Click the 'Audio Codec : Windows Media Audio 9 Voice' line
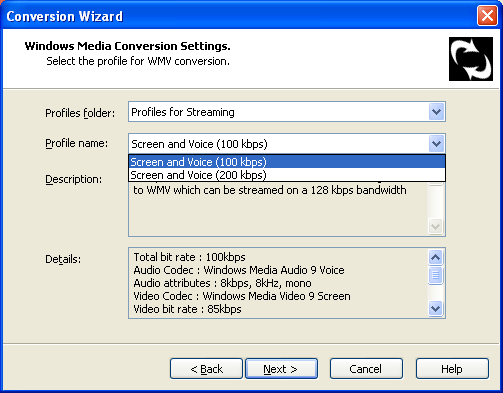 tap(239, 270)
